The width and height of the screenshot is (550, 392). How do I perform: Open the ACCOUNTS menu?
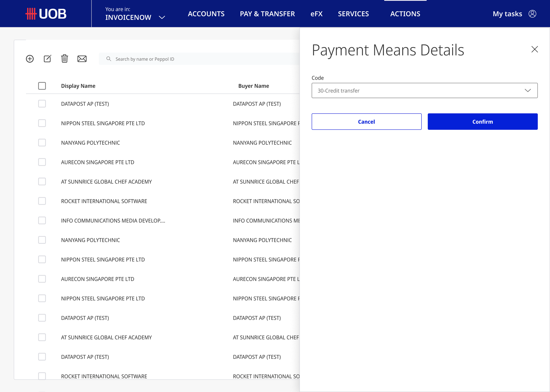(x=206, y=14)
